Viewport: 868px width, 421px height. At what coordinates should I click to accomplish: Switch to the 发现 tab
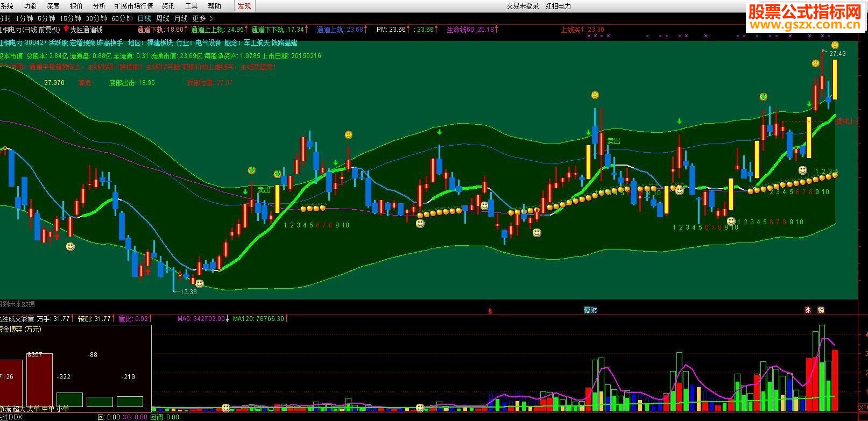(x=244, y=6)
